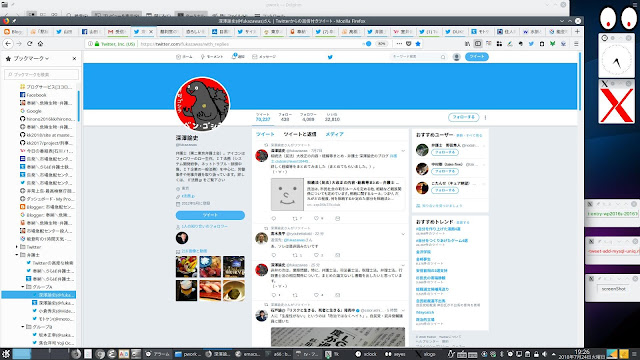
Task: Switch to the メディア tab
Action: point(334,134)
